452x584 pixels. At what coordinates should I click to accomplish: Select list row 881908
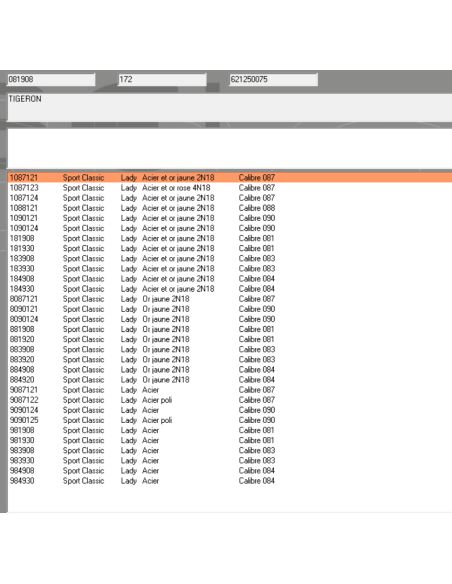[x=230, y=329]
